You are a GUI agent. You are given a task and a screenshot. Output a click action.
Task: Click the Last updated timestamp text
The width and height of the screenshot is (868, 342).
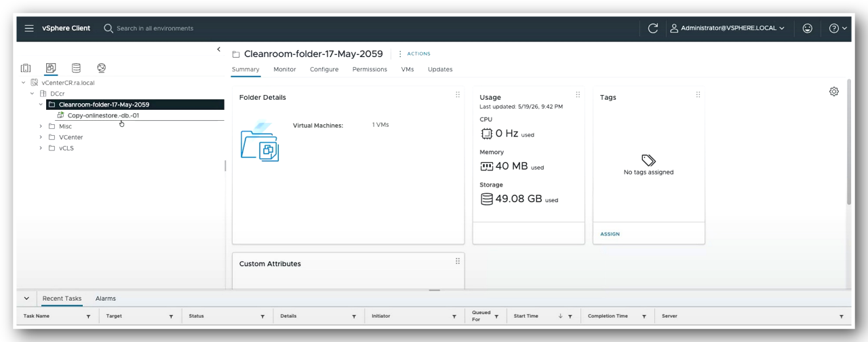[x=521, y=107]
